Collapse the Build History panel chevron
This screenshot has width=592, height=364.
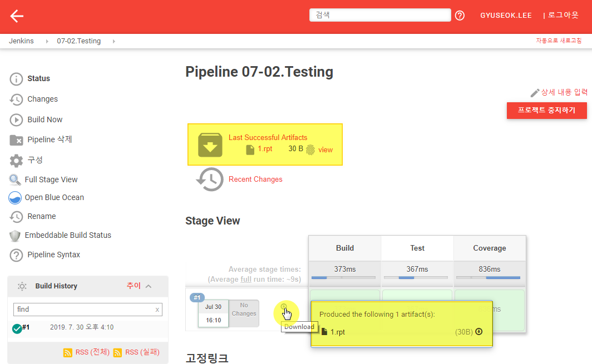[149, 286]
